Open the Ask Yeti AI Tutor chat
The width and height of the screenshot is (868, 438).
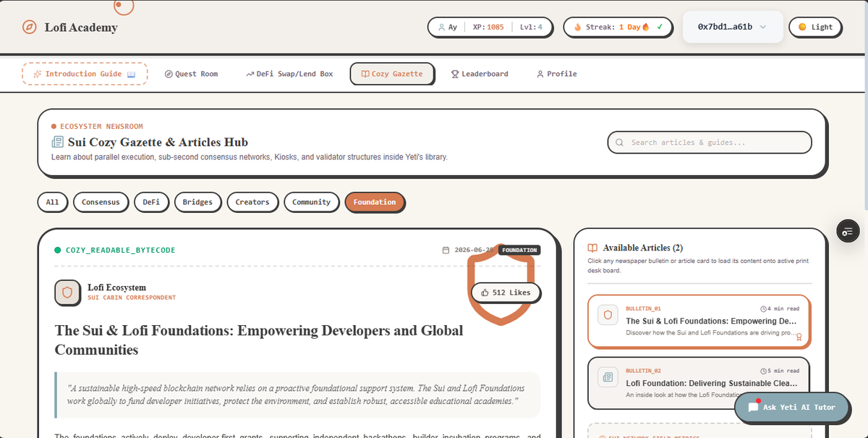click(791, 407)
